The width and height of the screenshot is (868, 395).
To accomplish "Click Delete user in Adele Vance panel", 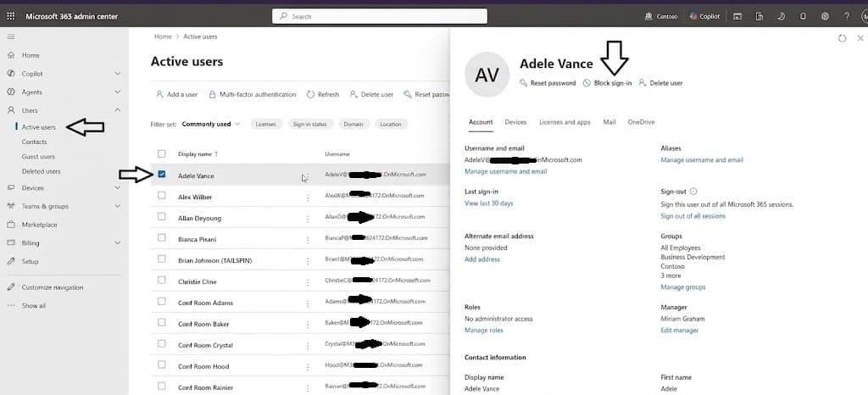I will point(660,83).
